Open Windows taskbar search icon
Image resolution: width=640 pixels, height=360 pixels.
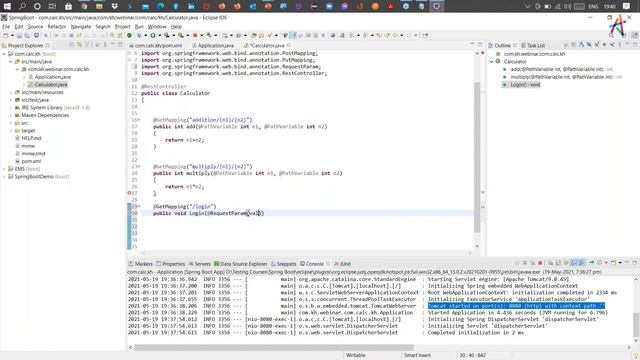(22, 6)
